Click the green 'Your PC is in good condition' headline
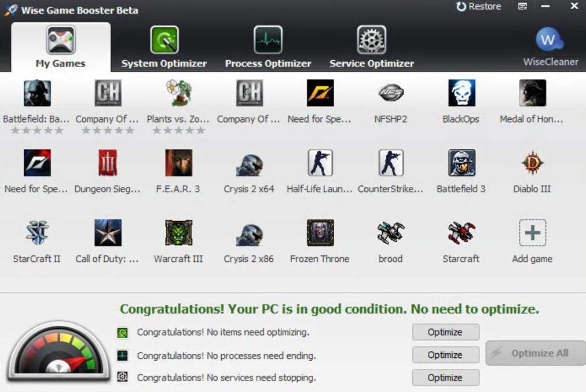The height and width of the screenshot is (392, 586). 329,309
